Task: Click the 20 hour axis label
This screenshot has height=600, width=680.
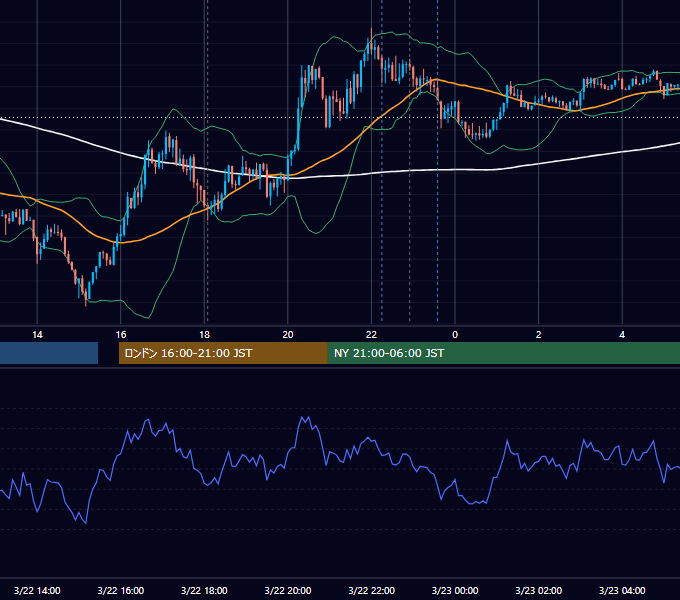Action: tap(288, 335)
